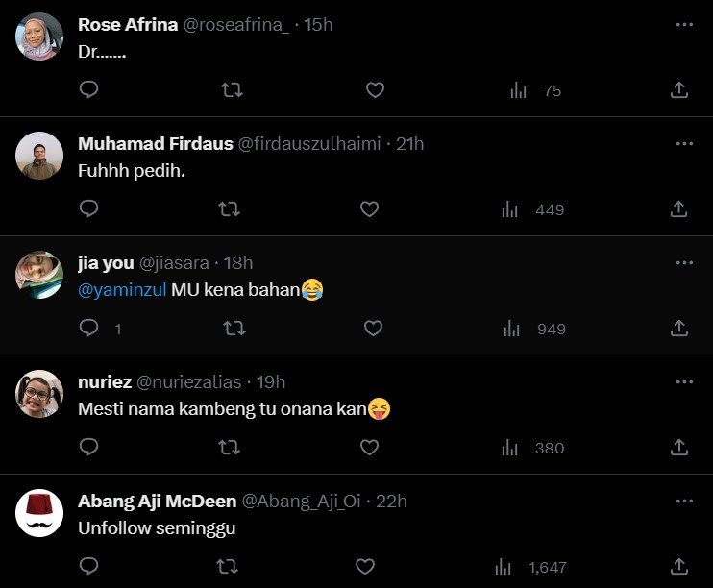Open more options on Rose Afrina's tweet

click(684, 24)
